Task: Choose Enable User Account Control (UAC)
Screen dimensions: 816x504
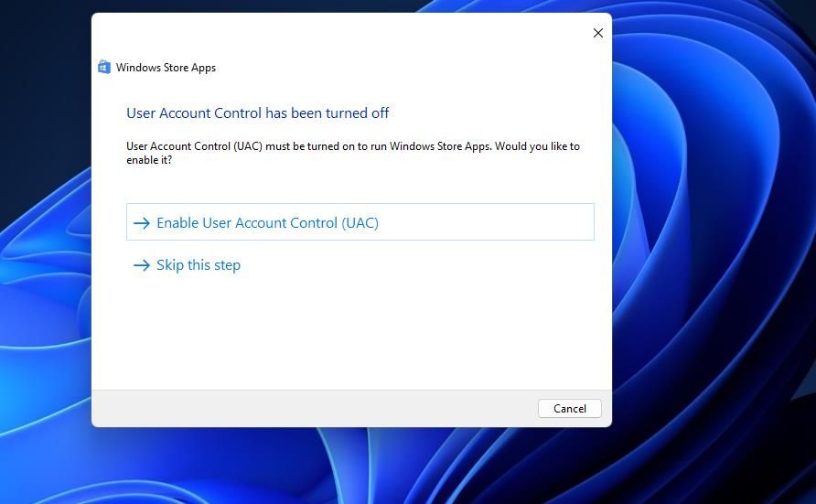Action: (x=360, y=222)
